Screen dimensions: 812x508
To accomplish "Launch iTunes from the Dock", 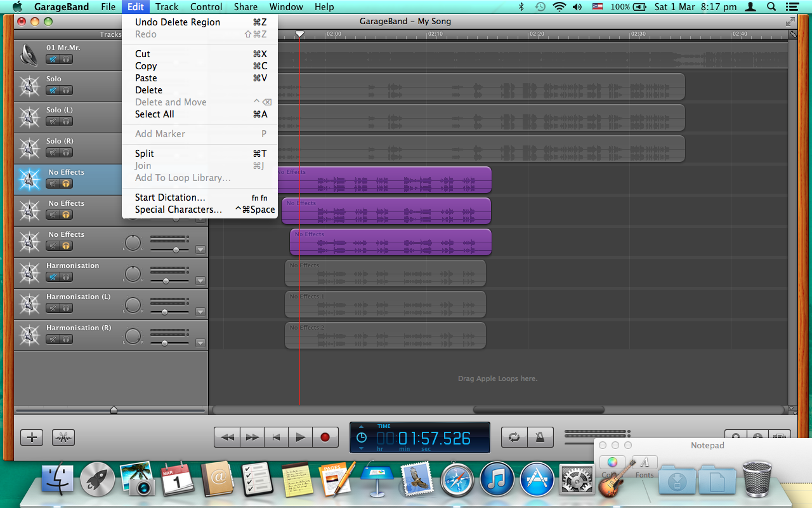I will 497,479.
